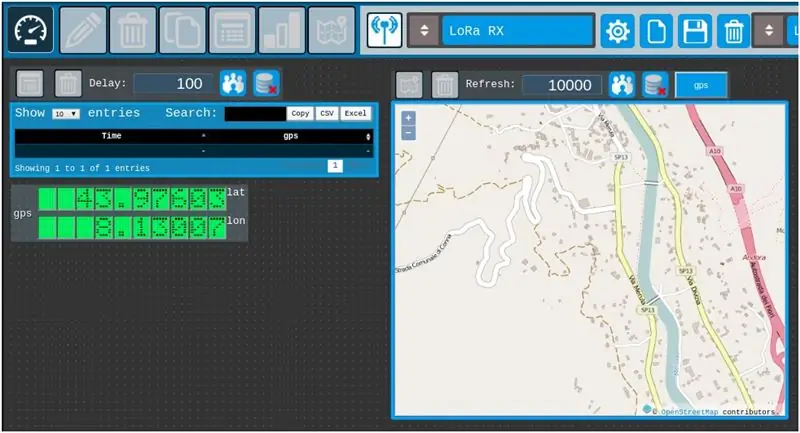Click the new document icon

(x=656, y=31)
